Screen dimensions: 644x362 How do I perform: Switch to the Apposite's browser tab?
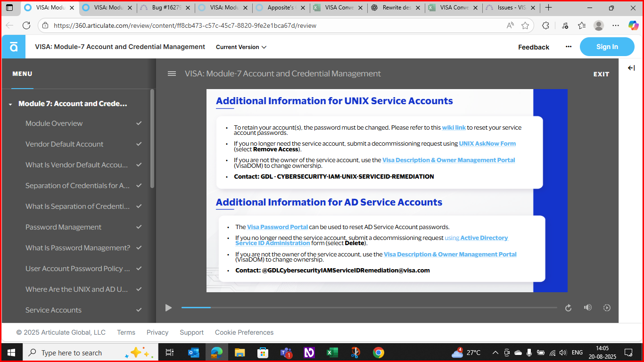point(281,8)
